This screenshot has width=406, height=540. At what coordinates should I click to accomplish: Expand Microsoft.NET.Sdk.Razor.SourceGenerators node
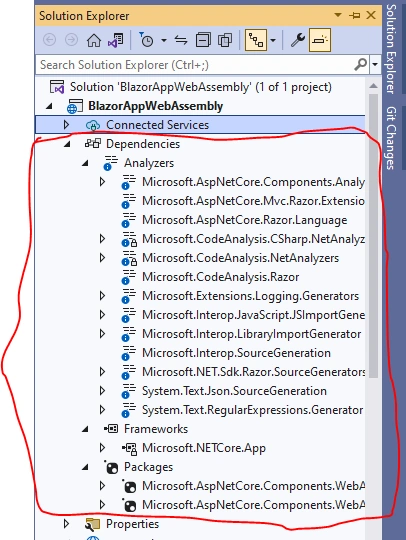[102, 372]
